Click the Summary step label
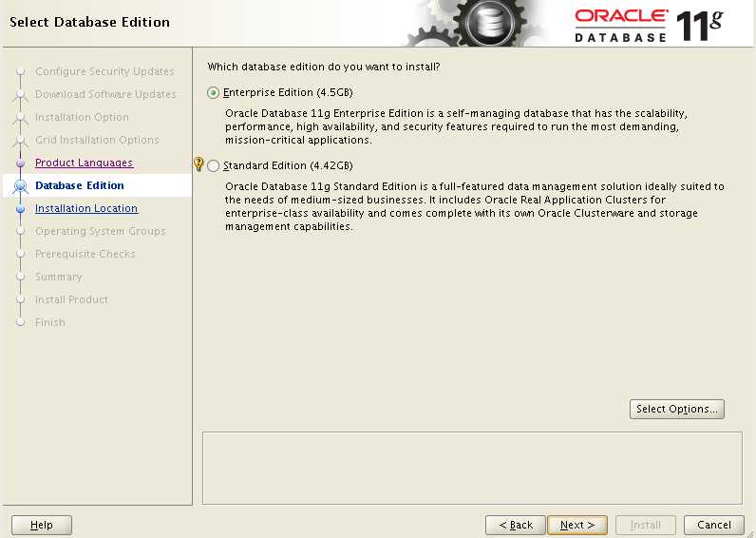This screenshot has width=756, height=538. pyautogui.click(x=58, y=277)
